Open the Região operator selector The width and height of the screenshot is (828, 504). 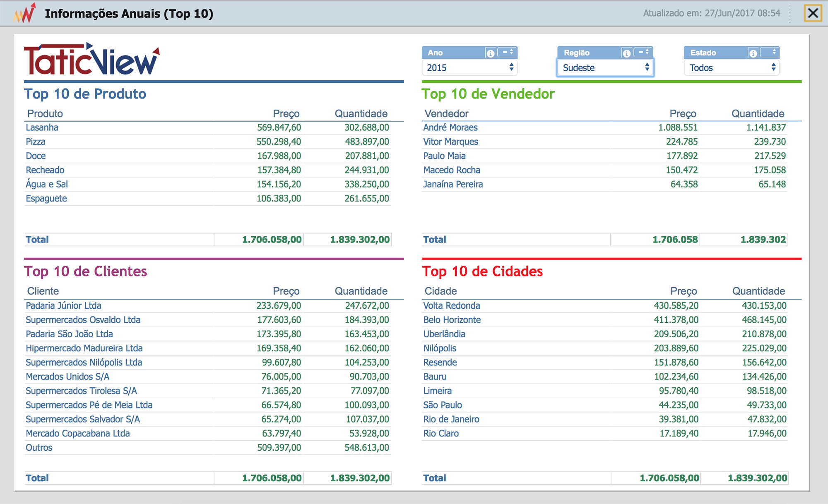[x=643, y=52]
